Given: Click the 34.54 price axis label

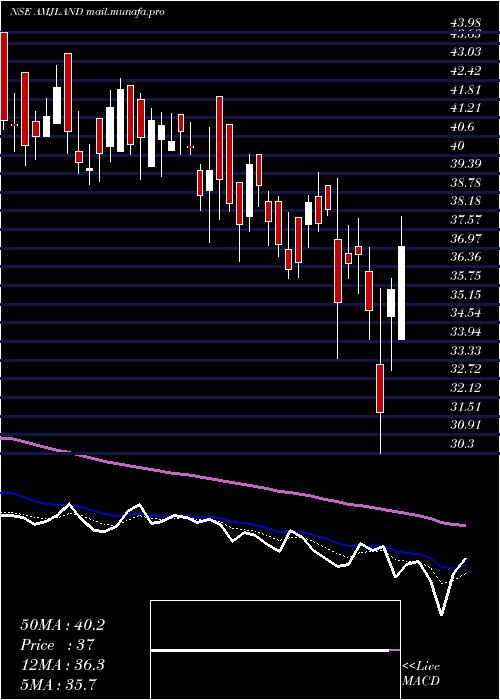Looking at the screenshot, I should click(466, 313).
